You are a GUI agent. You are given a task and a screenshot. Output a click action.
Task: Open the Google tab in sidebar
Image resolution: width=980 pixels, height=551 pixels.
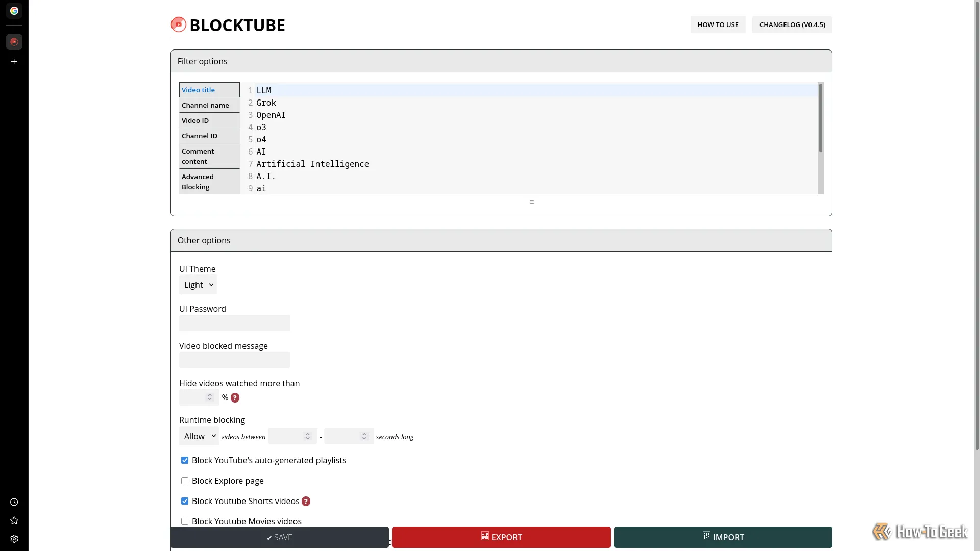(14, 11)
